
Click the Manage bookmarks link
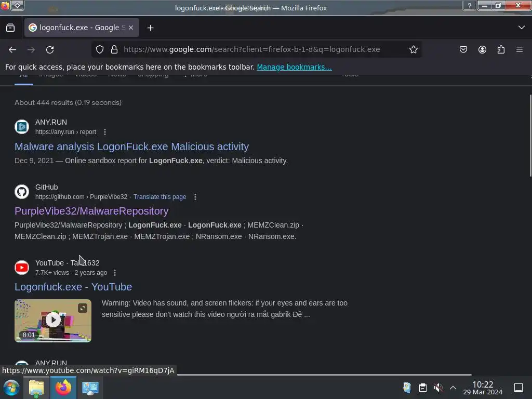coord(294,67)
